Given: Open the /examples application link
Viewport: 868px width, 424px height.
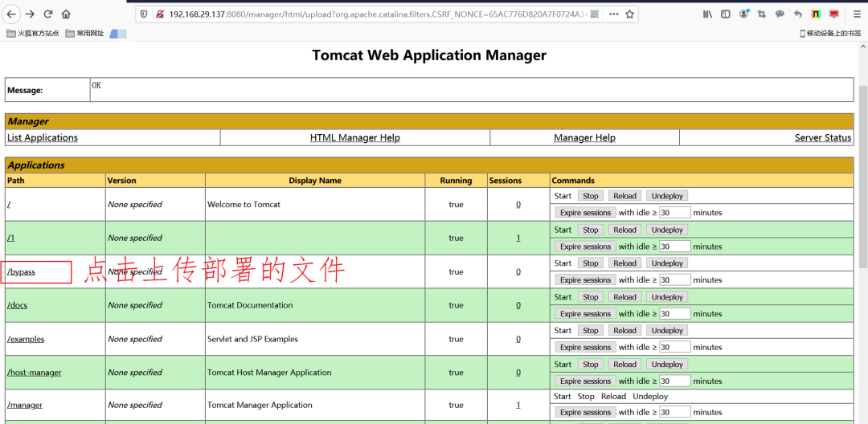Looking at the screenshot, I should [26, 339].
